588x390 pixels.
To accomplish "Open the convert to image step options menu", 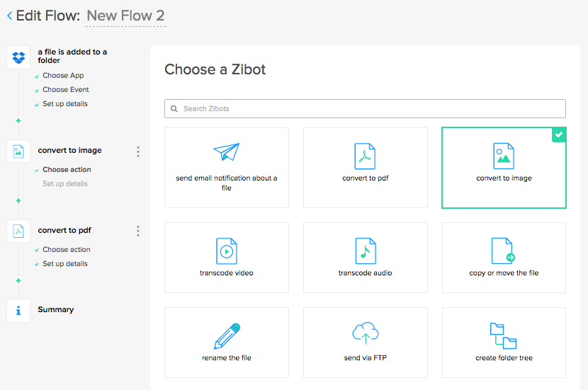I will pyautogui.click(x=138, y=151).
